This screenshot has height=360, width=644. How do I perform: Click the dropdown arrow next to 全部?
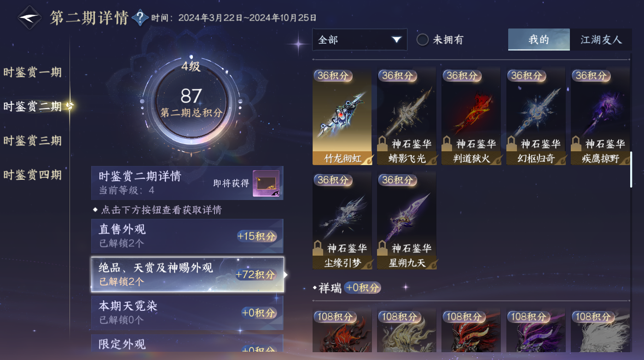[x=396, y=40]
